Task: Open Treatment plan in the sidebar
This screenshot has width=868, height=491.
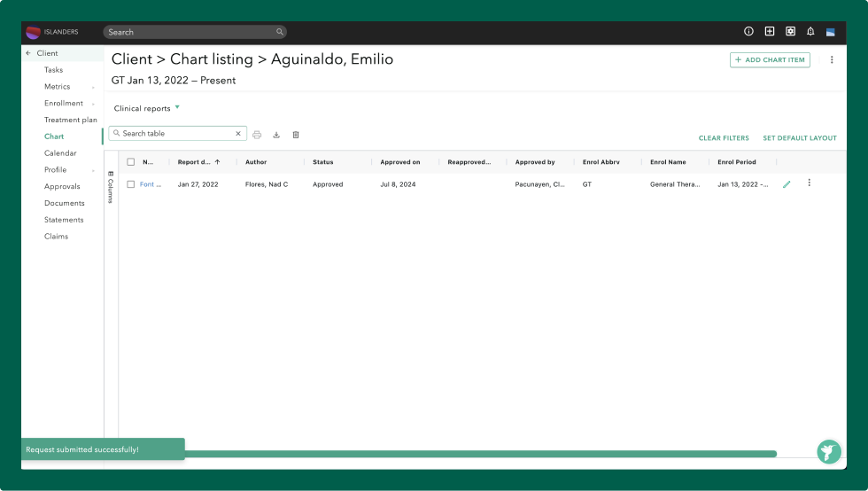Action: coord(70,120)
